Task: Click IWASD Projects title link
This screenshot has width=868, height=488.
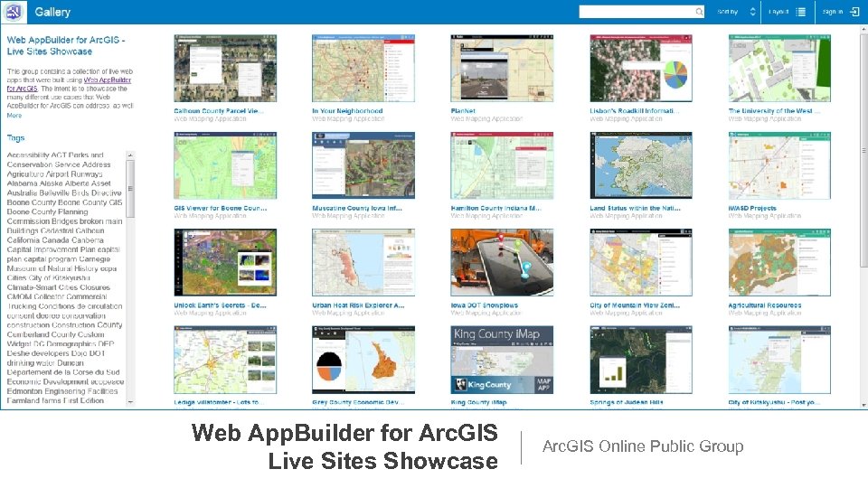Action: pyautogui.click(x=752, y=208)
